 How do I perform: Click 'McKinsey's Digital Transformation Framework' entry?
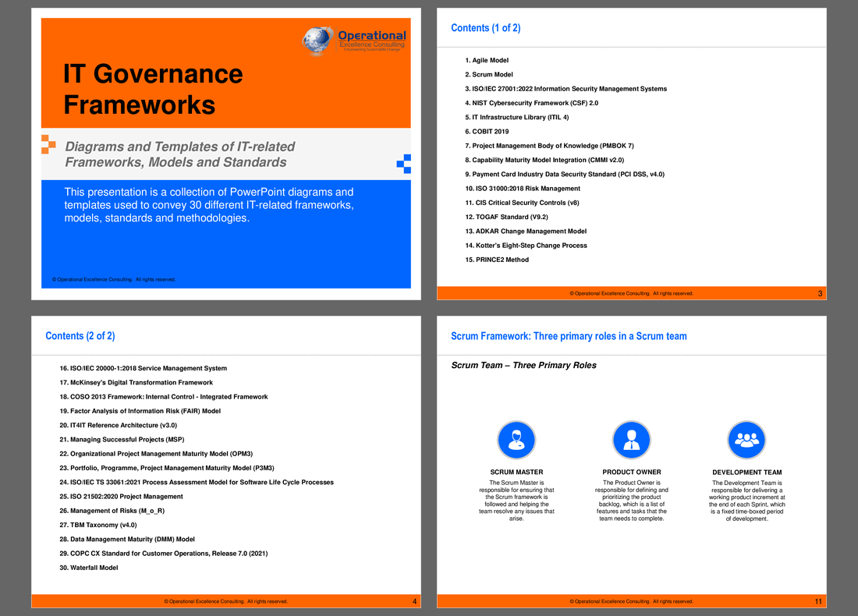[136, 382]
